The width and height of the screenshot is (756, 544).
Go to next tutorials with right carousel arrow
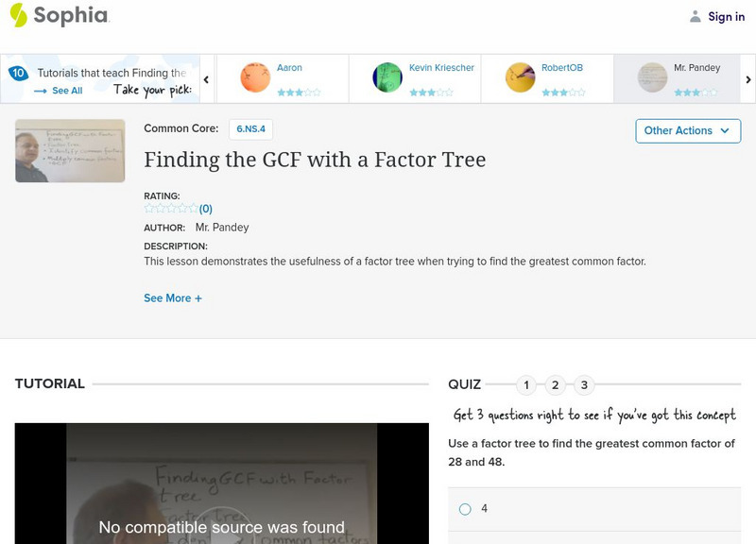[748, 79]
